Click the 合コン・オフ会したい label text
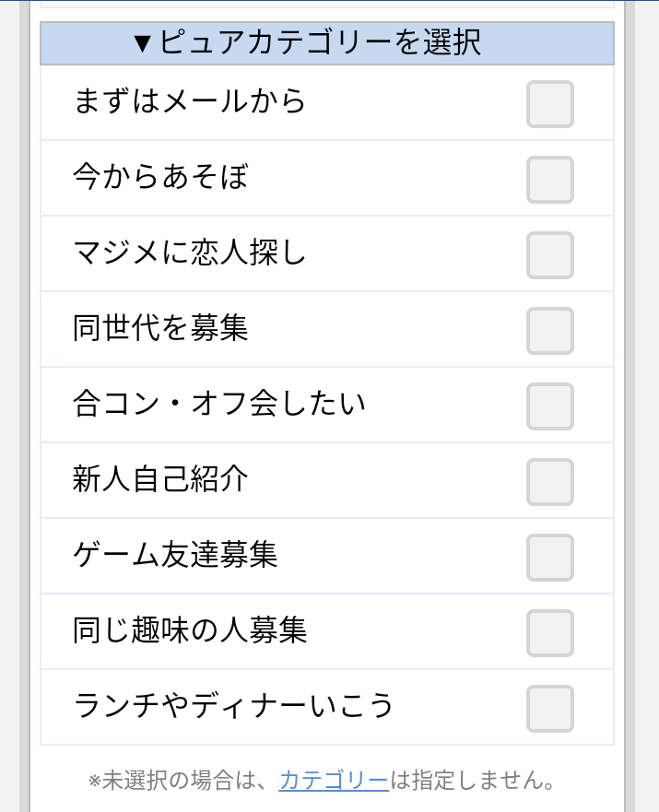Image resolution: width=659 pixels, height=812 pixels. [x=219, y=403]
